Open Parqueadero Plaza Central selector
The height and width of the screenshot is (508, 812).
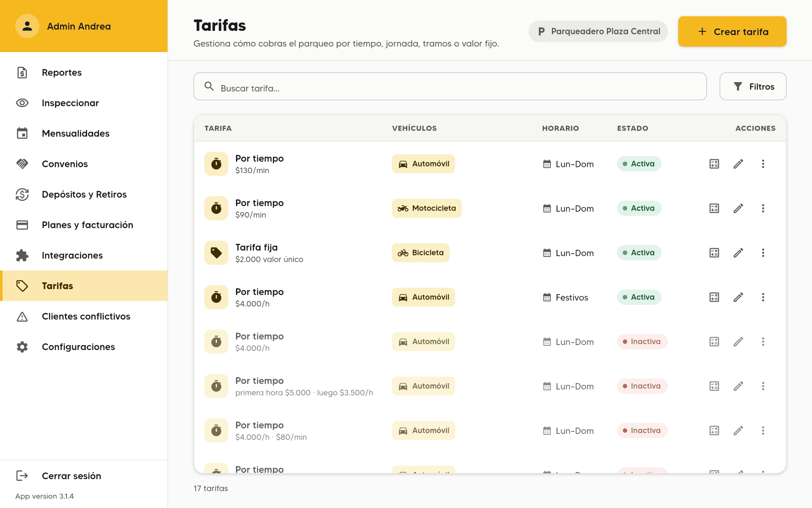598,31
